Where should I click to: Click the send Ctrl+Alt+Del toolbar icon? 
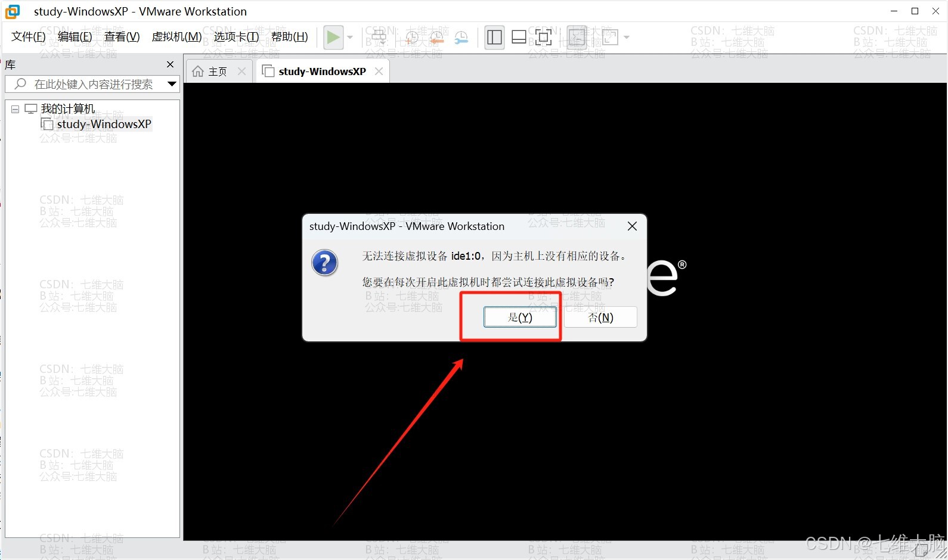(x=379, y=38)
